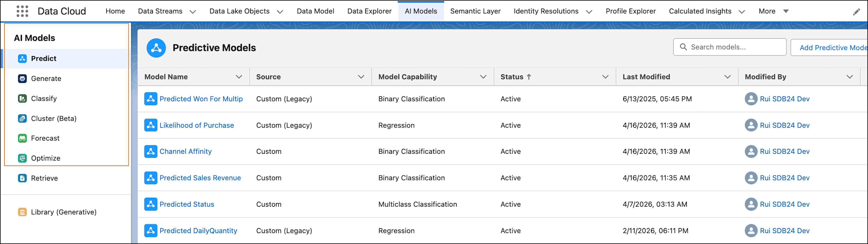868x244 pixels.
Task: Open the More navigation menu
Action: (774, 11)
